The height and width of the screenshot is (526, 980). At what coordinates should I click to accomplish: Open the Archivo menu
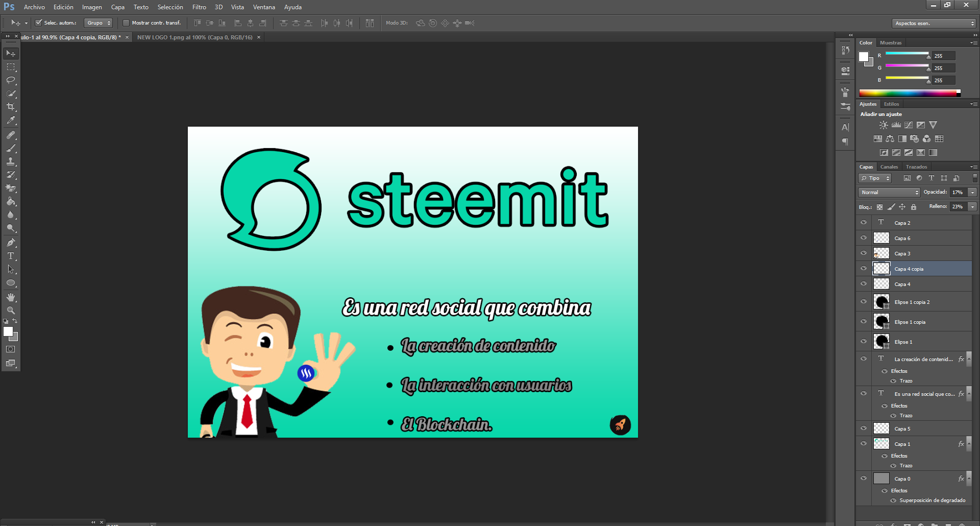[34, 7]
